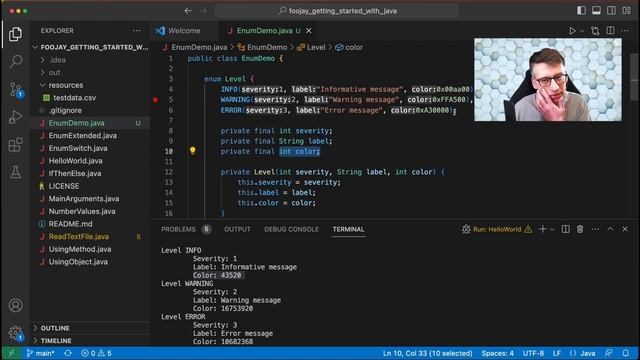The height and width of the screenshot is (360, 640).
Task: Toggle the primary sidebar layout icon
Action: (x=581, y=11)
